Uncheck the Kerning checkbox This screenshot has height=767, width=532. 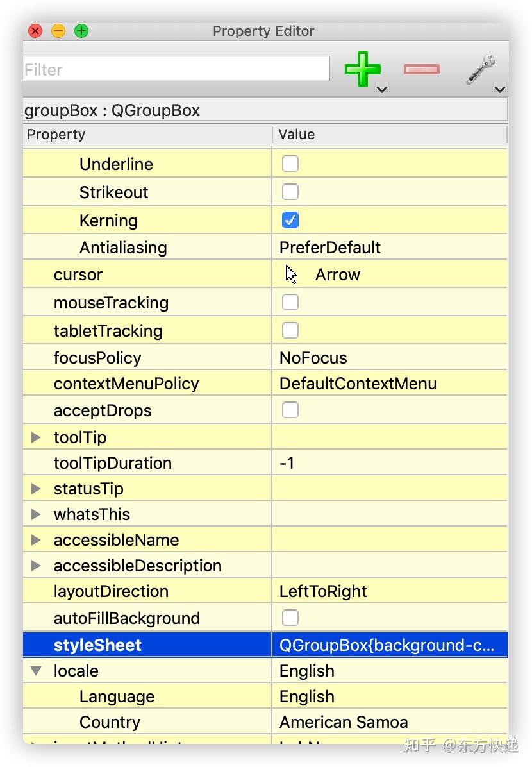pyautogui.click(x=290, y=220)
